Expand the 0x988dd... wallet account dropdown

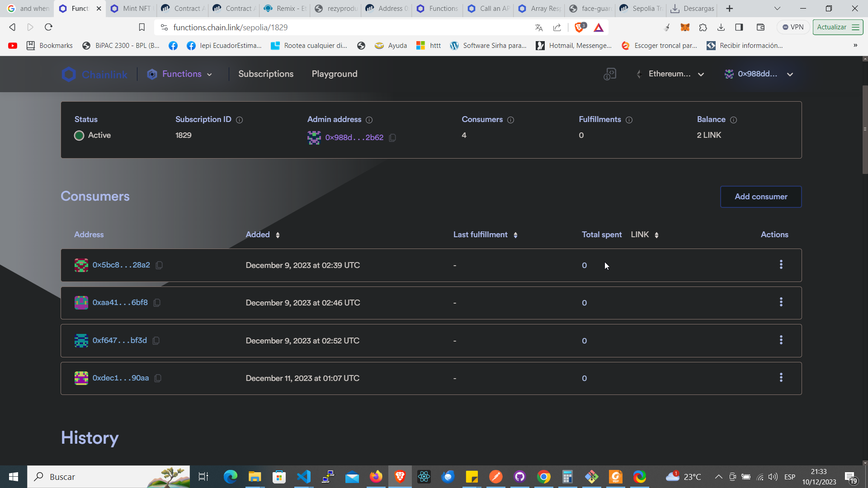759,74
